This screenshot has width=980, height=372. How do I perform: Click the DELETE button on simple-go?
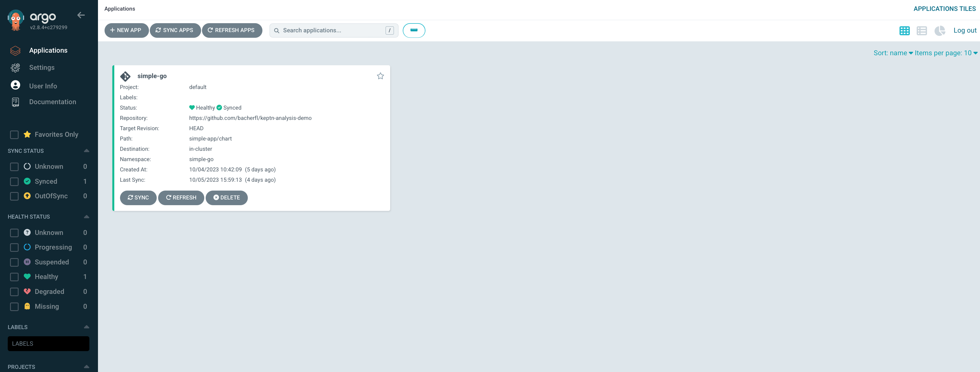[x=226, y=197]
